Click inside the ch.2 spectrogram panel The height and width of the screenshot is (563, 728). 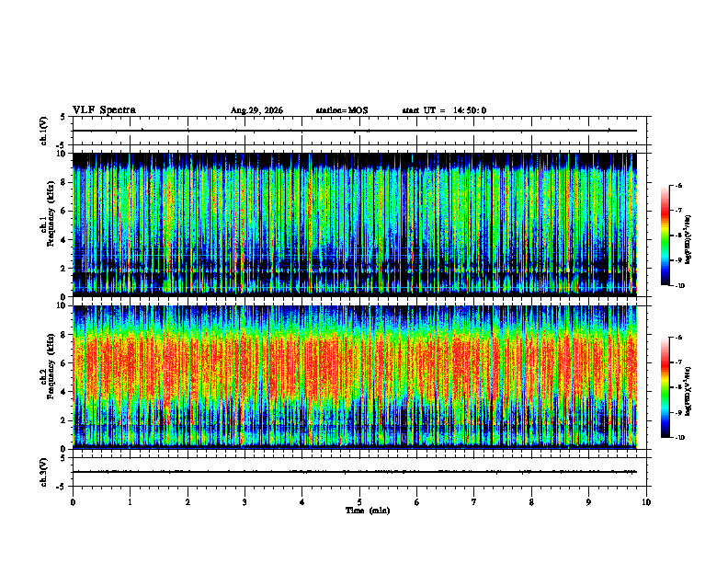click(355, 377)
